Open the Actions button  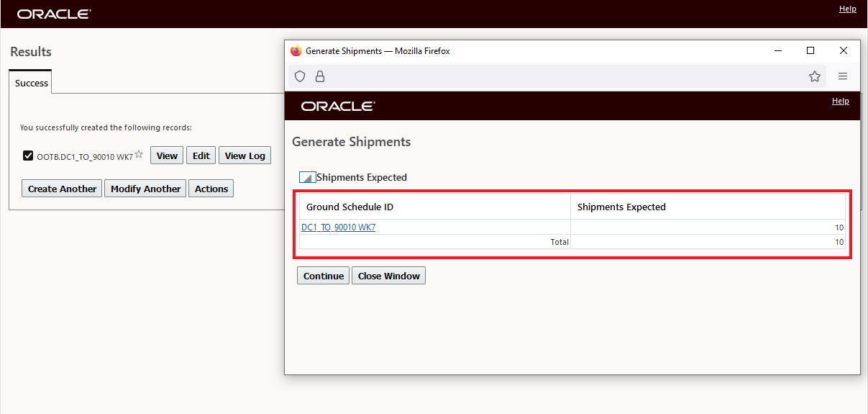tap(211, 189)
